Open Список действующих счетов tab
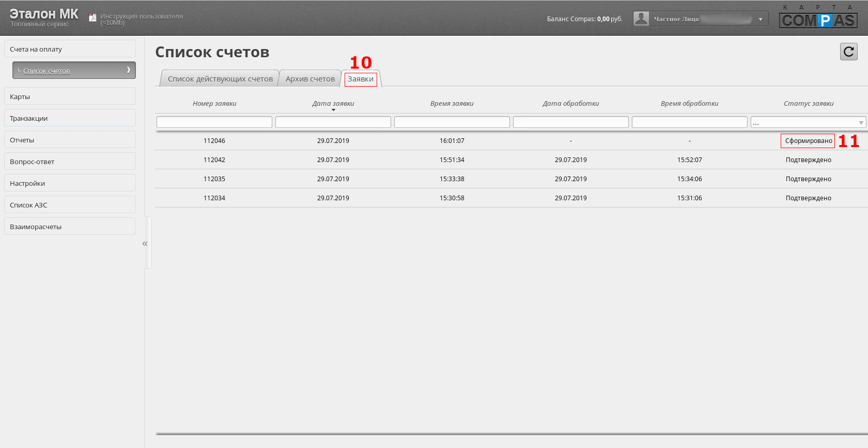 click(220, 79)
